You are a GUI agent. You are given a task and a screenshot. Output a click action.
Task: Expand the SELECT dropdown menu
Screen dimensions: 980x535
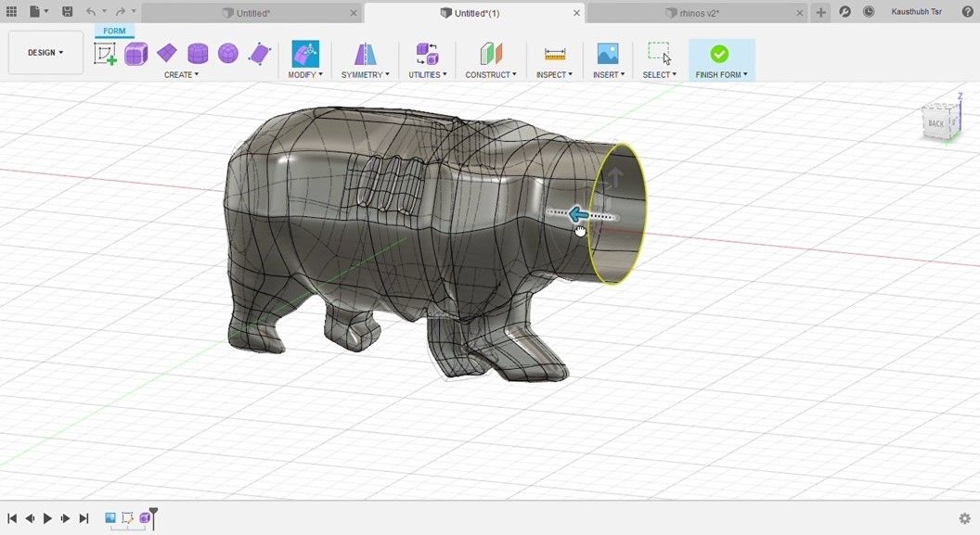point(660,74)
